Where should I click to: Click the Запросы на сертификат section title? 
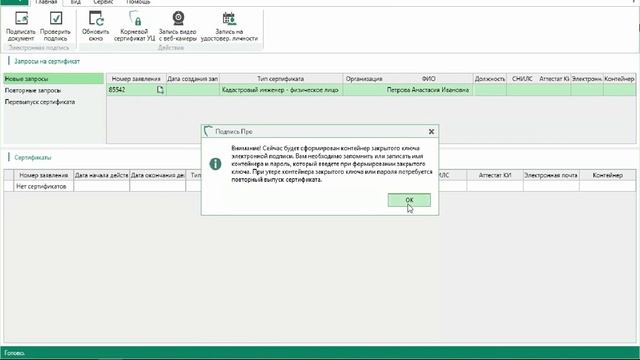[x=47, y=62]
